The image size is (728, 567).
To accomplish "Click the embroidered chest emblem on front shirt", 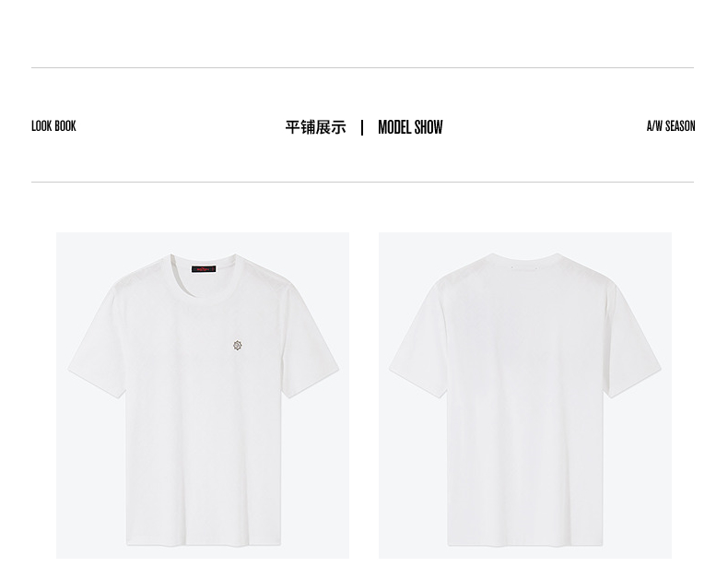I will pos(237,345).
